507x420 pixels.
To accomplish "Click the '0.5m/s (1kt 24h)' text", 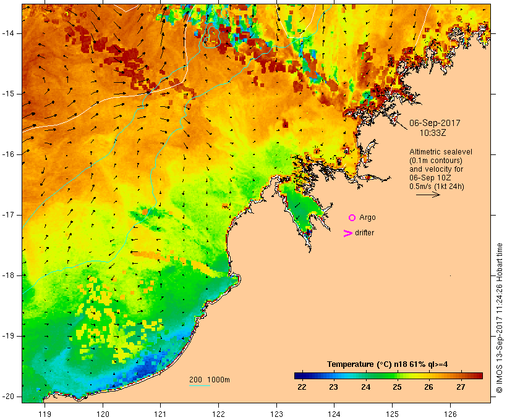I will [437, 187].
